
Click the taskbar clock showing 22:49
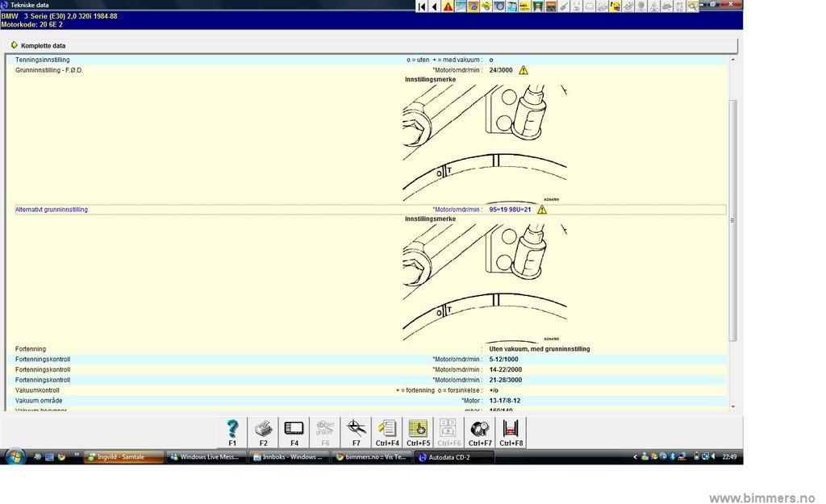coord(729,456)
